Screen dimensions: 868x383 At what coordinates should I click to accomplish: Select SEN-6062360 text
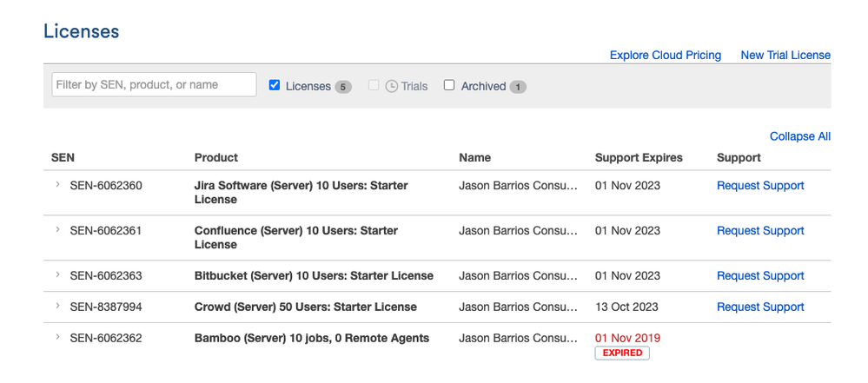pos(106,185)
